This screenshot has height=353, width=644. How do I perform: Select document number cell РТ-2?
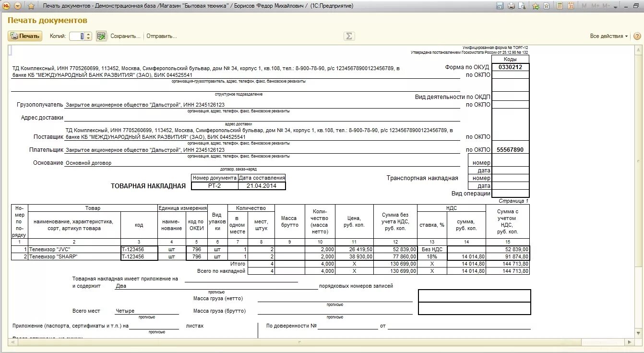(215, 185)
